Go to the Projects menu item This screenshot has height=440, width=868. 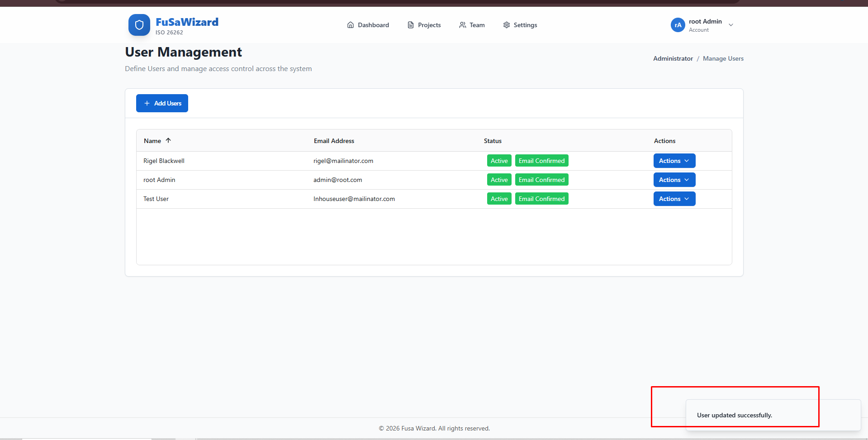[429, 25]
